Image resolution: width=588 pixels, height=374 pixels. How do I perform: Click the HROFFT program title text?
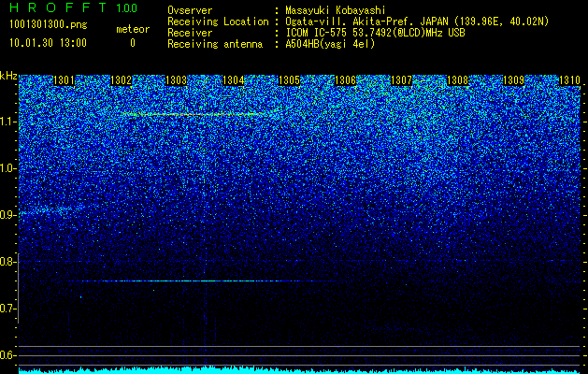coord(58,7)
